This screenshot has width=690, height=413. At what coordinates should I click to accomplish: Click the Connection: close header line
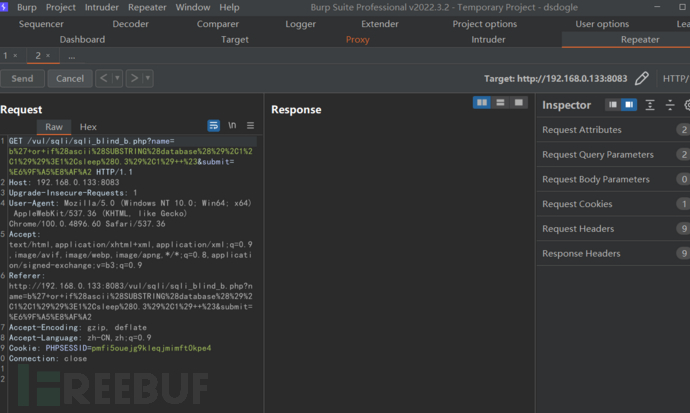coord(48,358)
